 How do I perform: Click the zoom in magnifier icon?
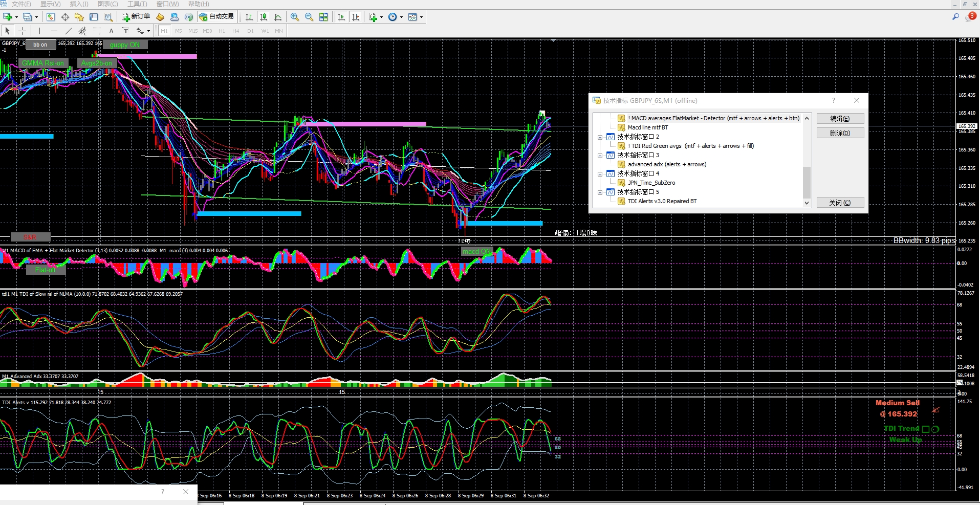[x=295, y=17]
